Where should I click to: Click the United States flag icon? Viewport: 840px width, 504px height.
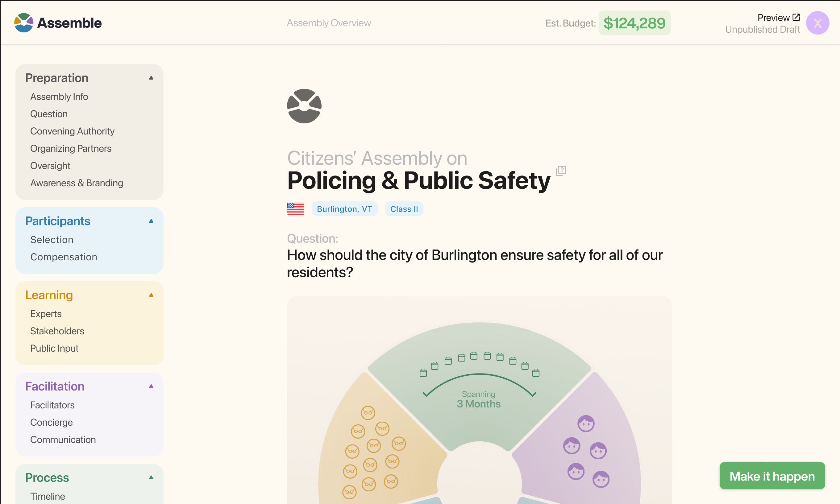295,209
